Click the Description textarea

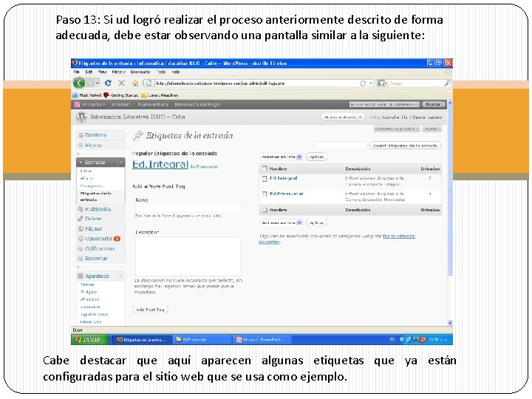pyautogui.click(x=188, y=256)
